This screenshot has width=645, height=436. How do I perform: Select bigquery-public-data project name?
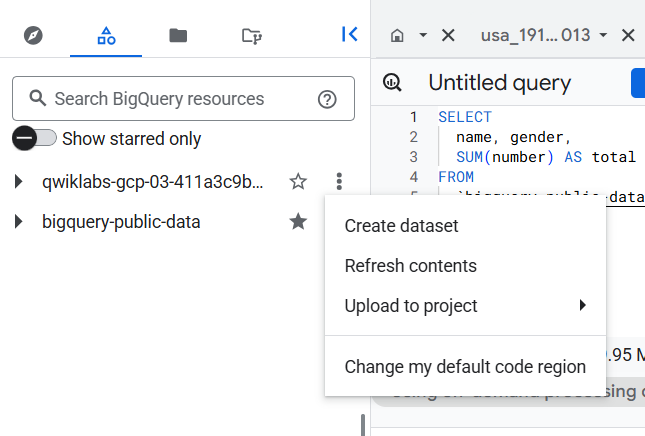tap(121, 222)
